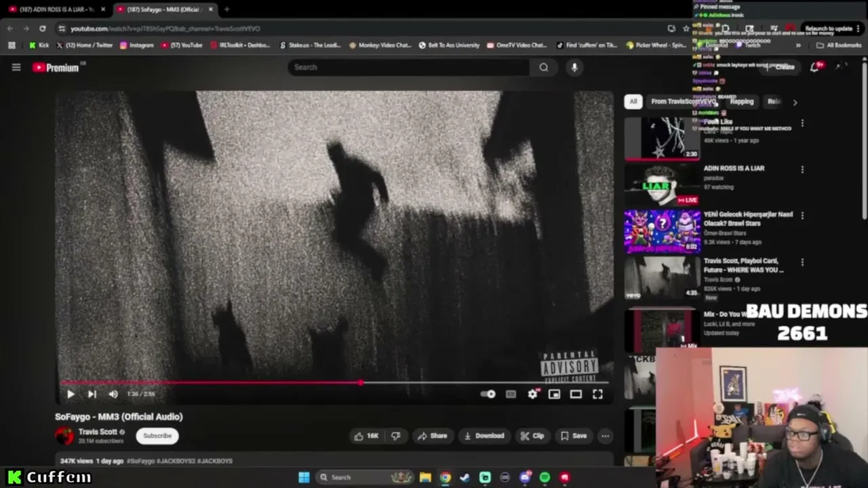Open options for Brawl Stars video
The height and width of the screenshot is (488, 868).
point(802,216)
